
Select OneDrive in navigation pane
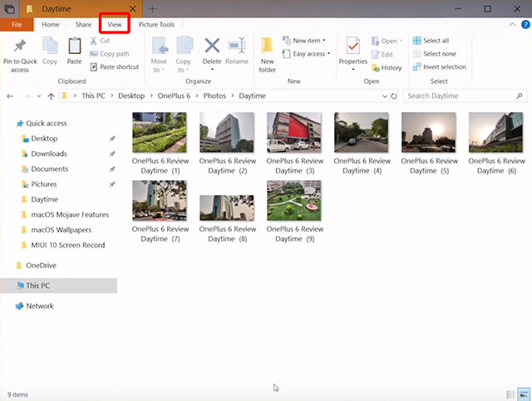coord(37,266)
